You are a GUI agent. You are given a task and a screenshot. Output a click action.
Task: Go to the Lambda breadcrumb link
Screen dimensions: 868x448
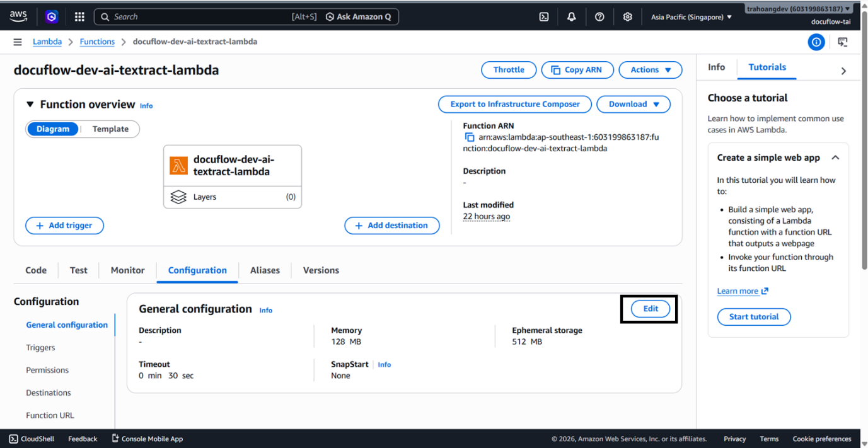(47, 42)
